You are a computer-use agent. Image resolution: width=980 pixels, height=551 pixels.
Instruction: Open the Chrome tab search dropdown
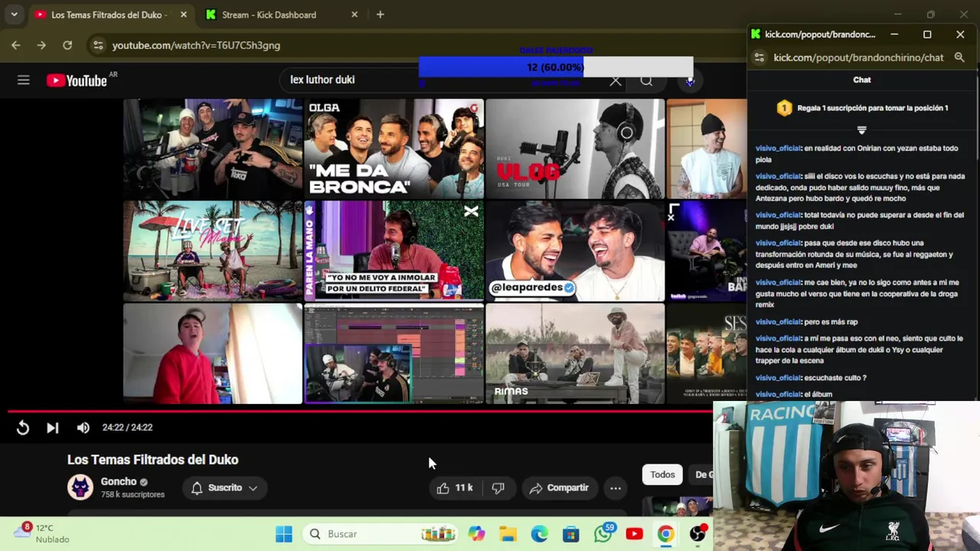(14, 15)
